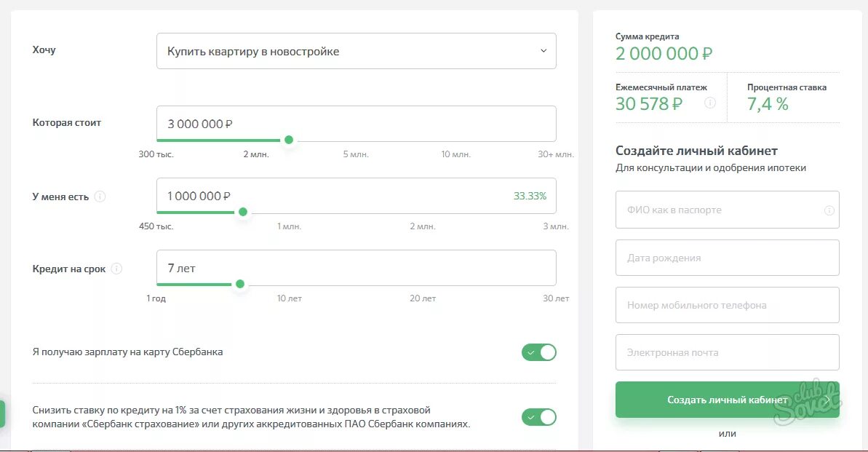Expand «Купить квартиру в новостройке» dropdown
Screen dimensions: 868x452
(x=357, y=51)
